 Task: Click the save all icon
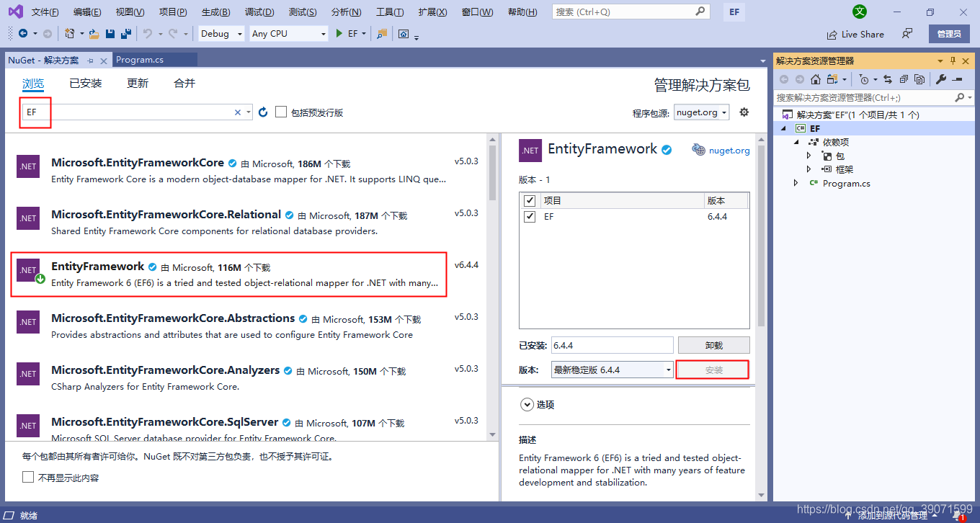coord(126,34)
